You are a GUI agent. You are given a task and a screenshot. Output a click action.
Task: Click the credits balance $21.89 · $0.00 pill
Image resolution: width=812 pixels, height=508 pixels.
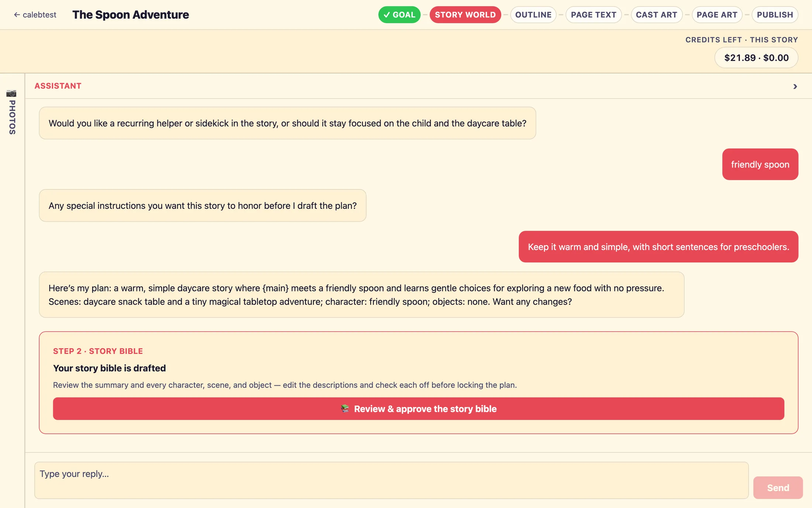pyautogui.click(x=756, y=58)
